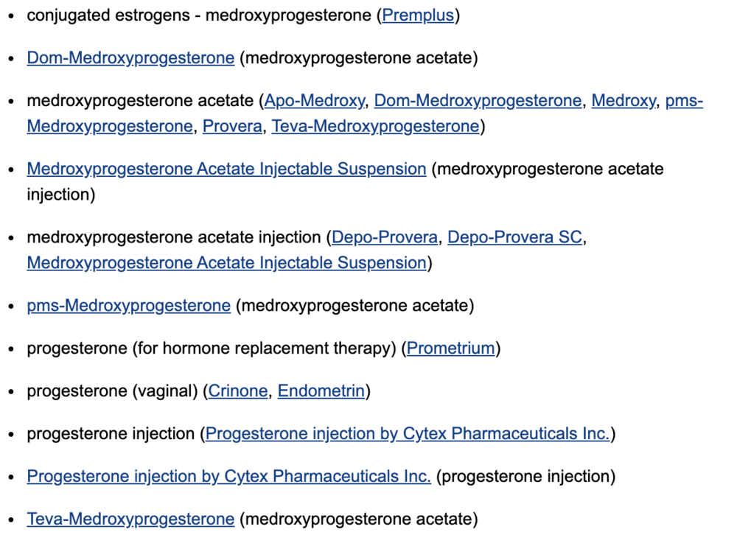This screenshot has height=560, width=737.
Task: Click the Crinone link
Action: pos(238,391)
